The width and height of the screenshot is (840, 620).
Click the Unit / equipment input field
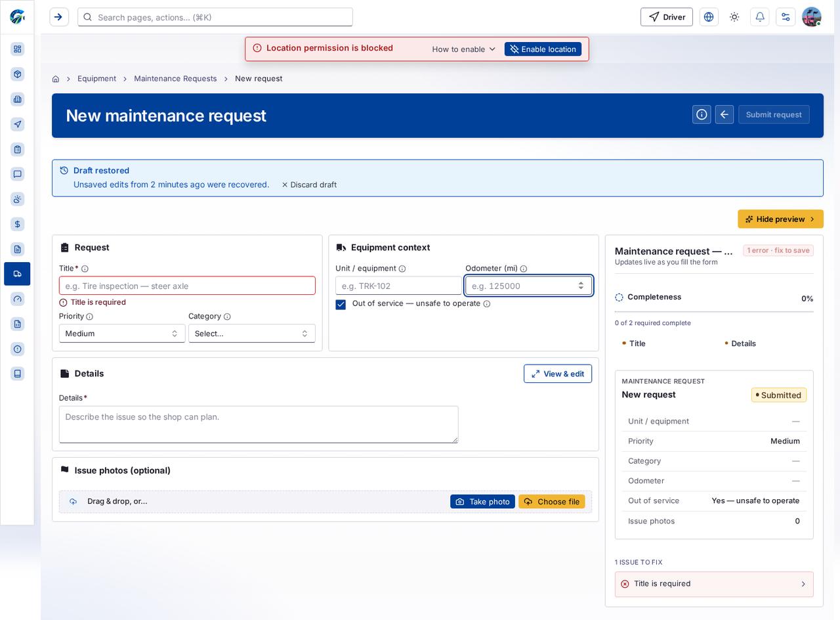pyautogui.click(x=398, y=286)
